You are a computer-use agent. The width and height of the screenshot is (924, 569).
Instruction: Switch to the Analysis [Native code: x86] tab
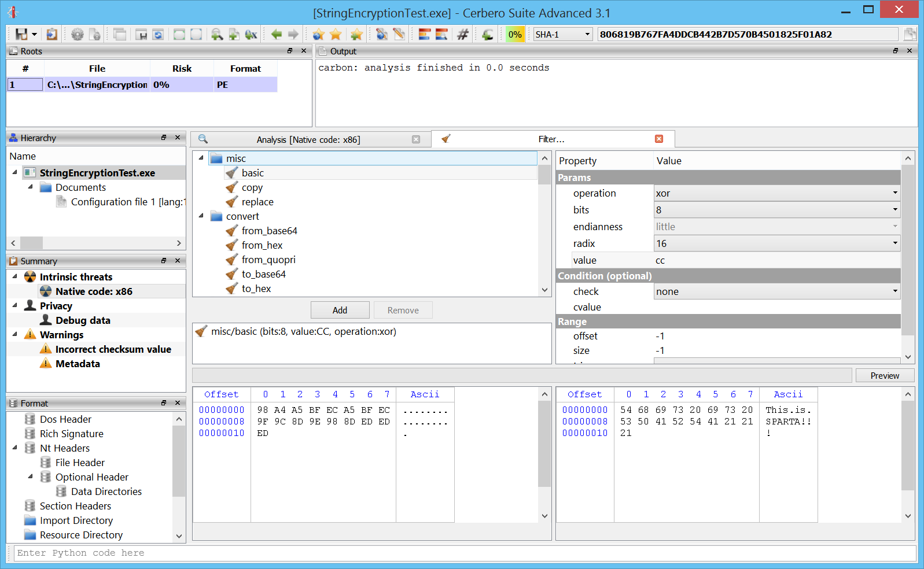tap(308, 139)
